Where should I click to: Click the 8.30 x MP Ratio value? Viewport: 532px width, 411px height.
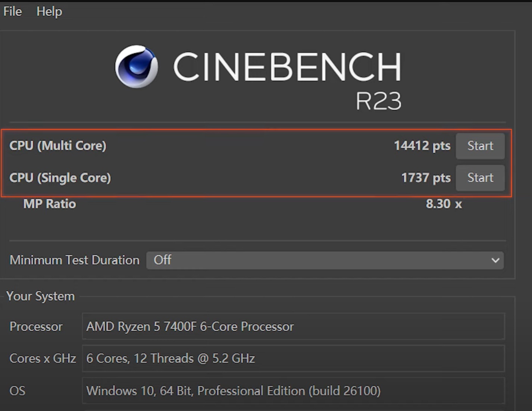click(x=444, y=204)
